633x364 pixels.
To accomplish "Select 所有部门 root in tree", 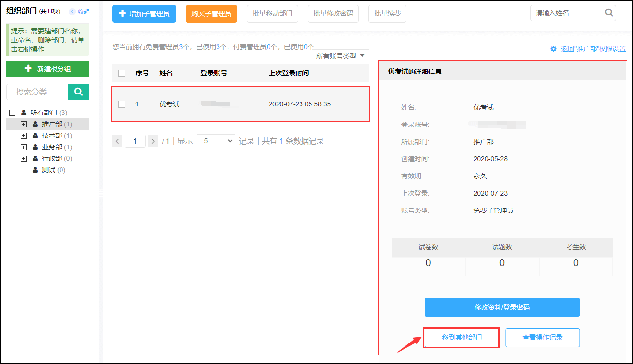I will (44, 113).
